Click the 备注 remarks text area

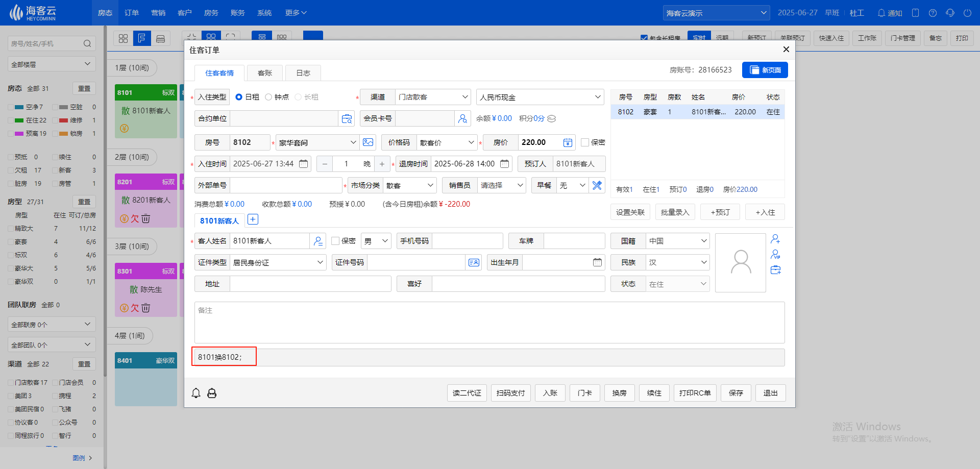[x=489, y=323]
